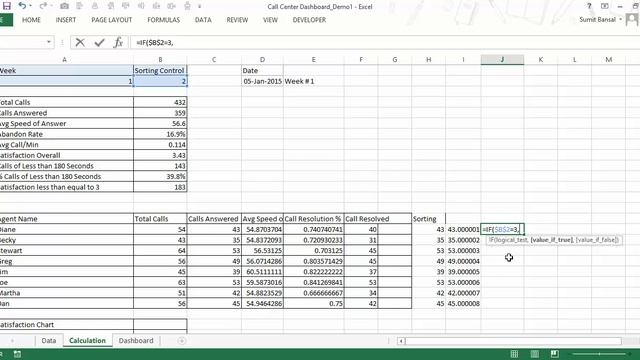The width and height of the screenshot is (640, 360).
Task: Switch to the Data sheet tab
Action: [49, 340]
